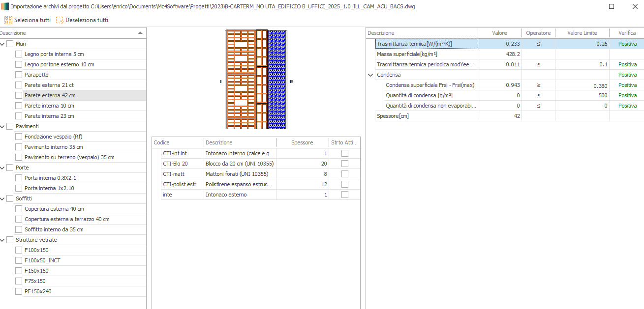Screen dimensions: 644x309
Task: Click the Deseleziona tutti icon
Action: [x=60, y=20]
